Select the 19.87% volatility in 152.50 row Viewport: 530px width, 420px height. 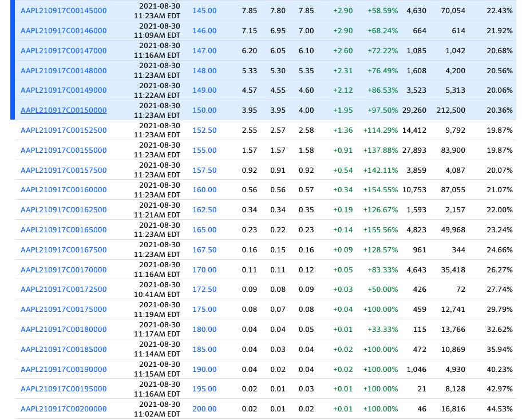(x=500, y=130)
